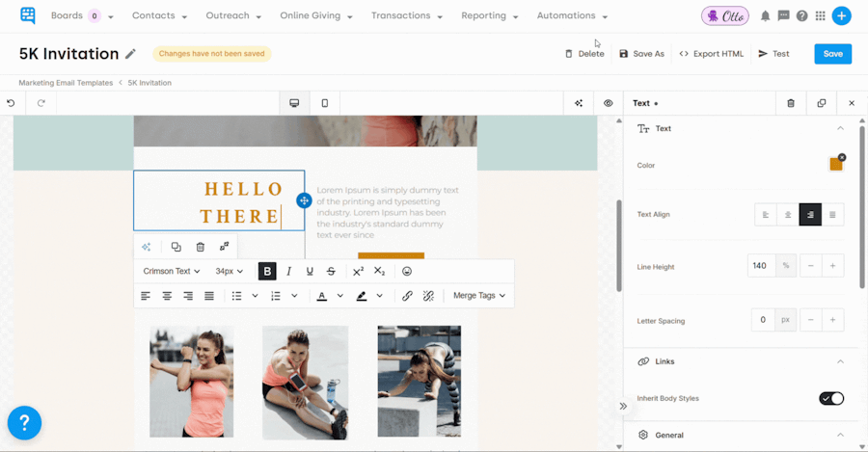Close the Text settings panel

coord(852,103)
